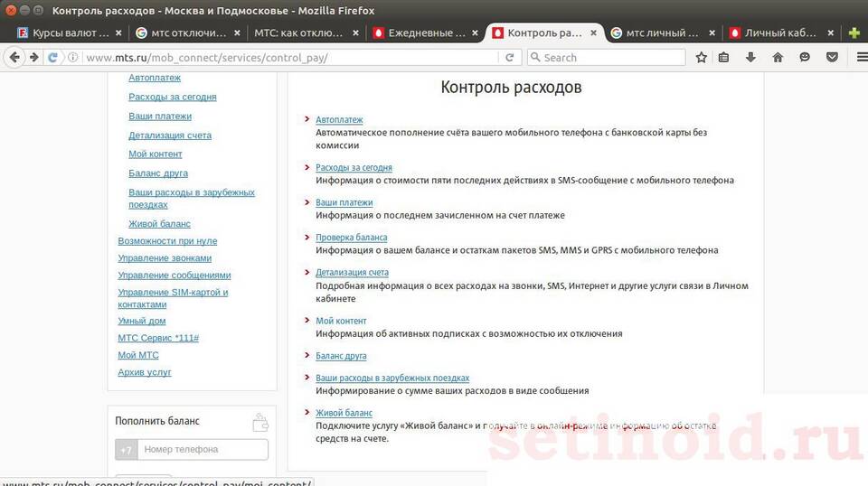Open Ваши расходы в зарубежных поездках main link
Image resolution: width=868 pixels, height=486 pixels.
392,379
